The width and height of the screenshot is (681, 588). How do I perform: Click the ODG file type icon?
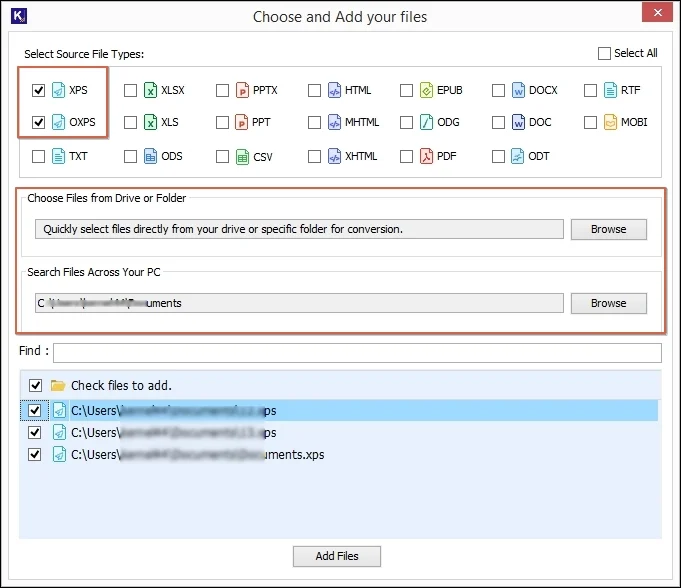tap(426, 122)
